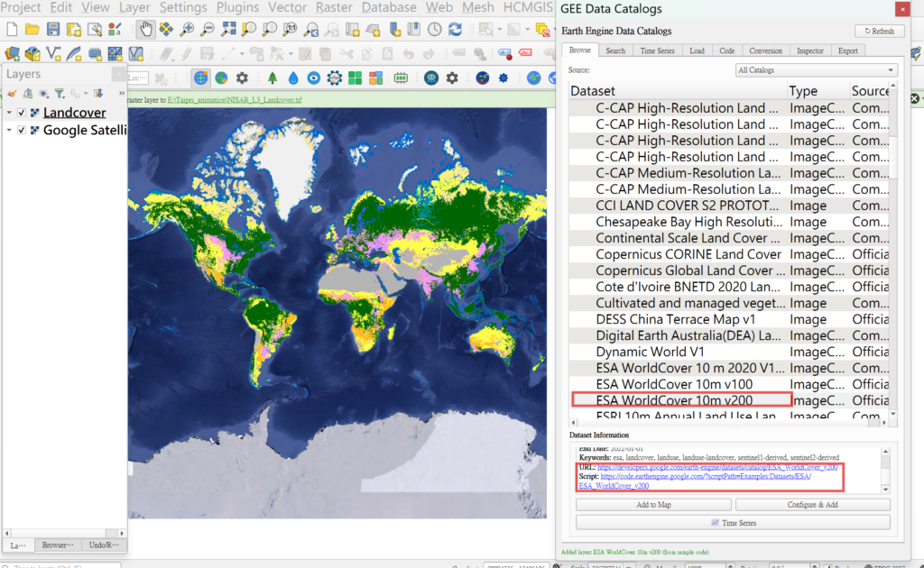The image size is (924, 568).
Task: Switch to the Inspector tab
Action: pyautogui.click(x=809, y=50)
